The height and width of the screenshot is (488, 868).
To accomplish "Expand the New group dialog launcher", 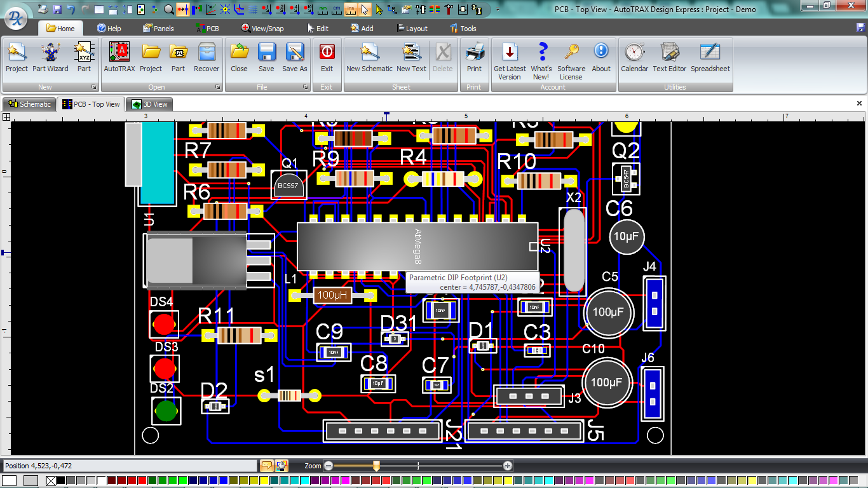I will pyautogui.click(x=93, y=87).
